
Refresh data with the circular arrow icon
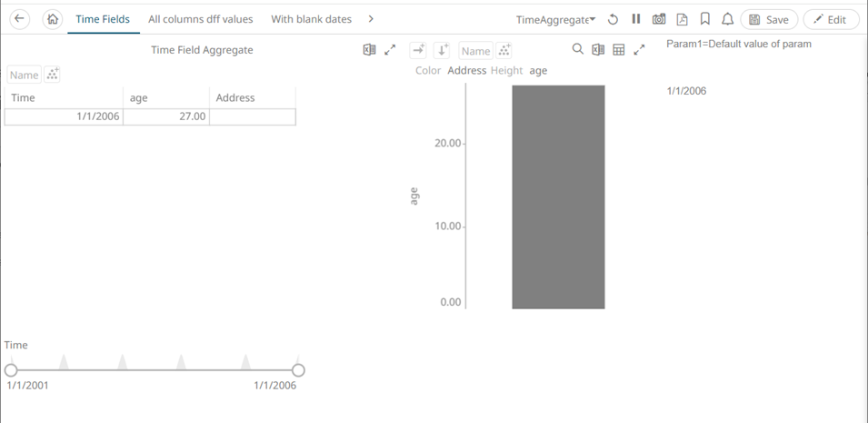(613, 19)
